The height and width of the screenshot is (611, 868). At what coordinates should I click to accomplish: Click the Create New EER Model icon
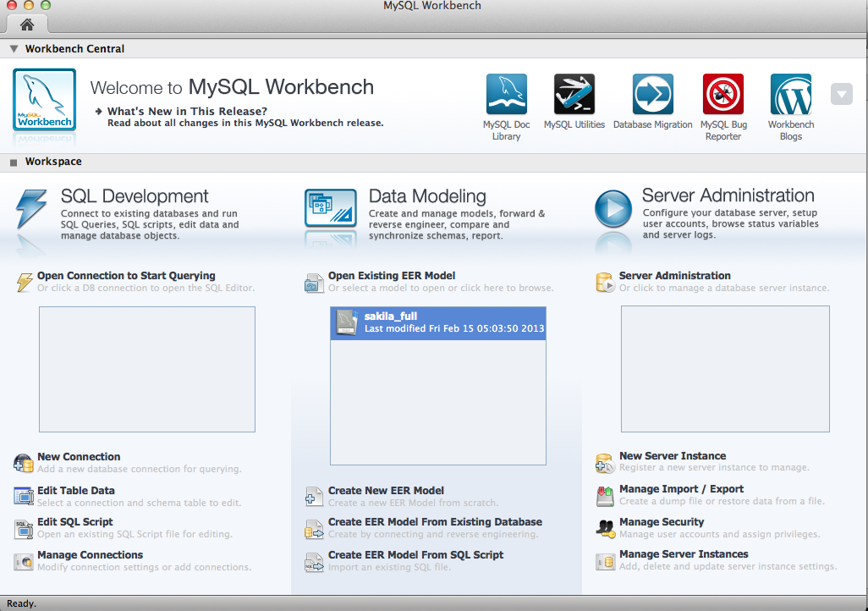(x=314, y=497)
